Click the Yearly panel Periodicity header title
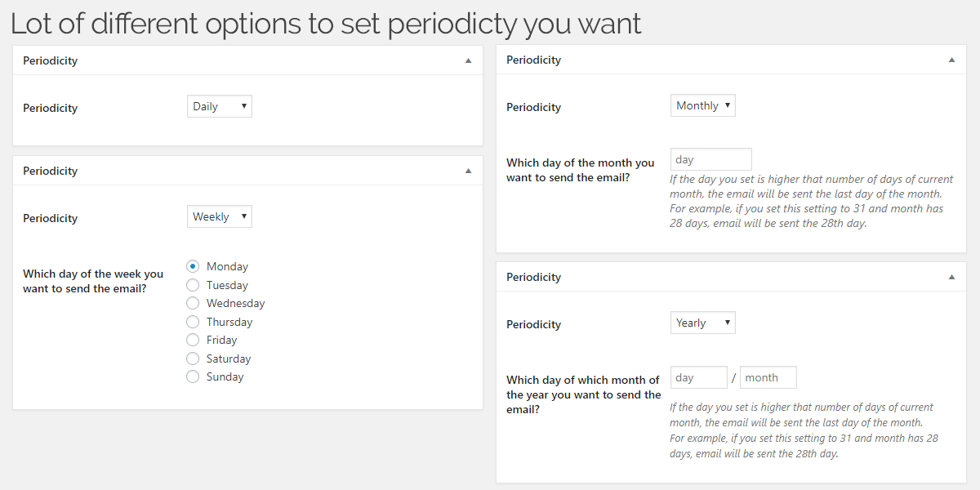Screen dimensions: 980x490 [x=533, y=277]
